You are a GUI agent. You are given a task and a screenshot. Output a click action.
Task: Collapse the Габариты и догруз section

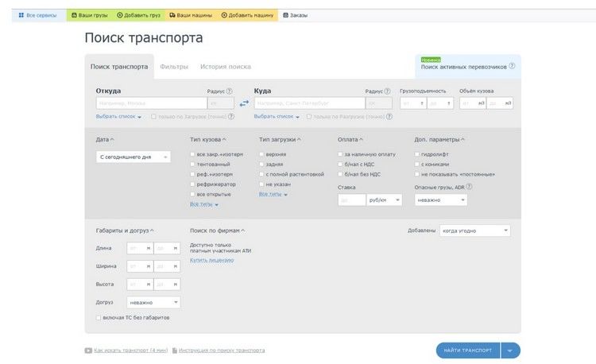tap(151, 230)
